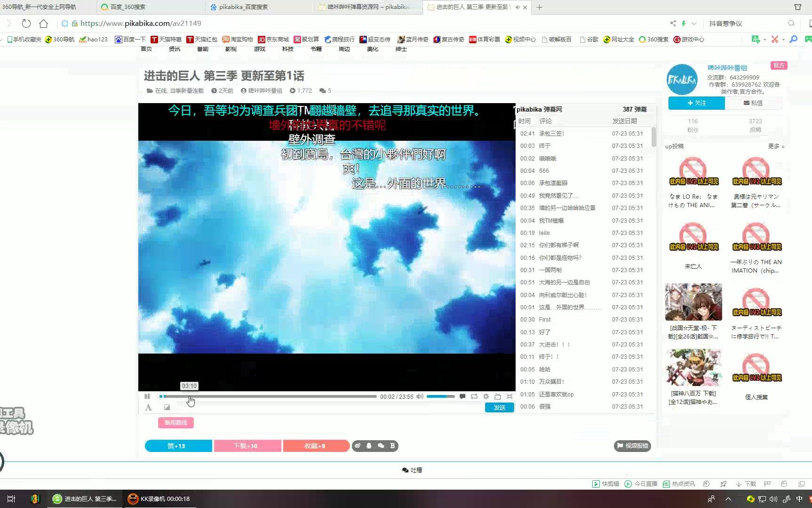Expand the translate tool dropdown arrow
812x508 pixels.
(x=764, y=40)
